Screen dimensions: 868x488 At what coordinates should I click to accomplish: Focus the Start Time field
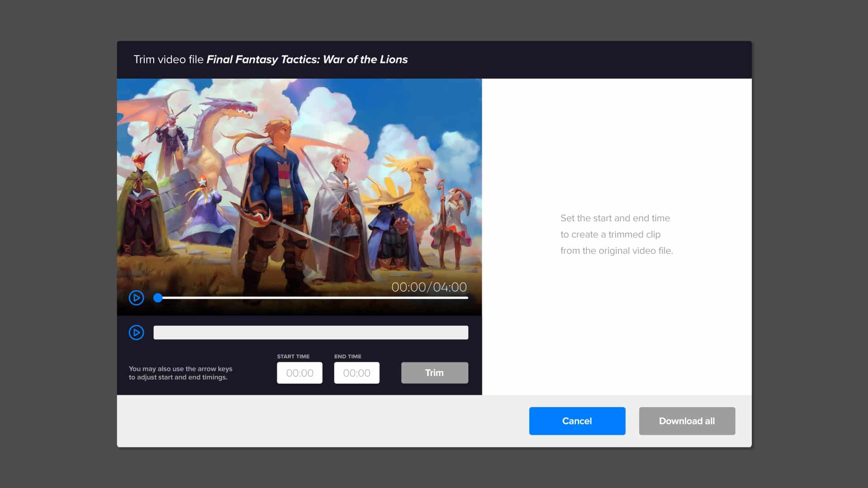(x=300, y=373)
